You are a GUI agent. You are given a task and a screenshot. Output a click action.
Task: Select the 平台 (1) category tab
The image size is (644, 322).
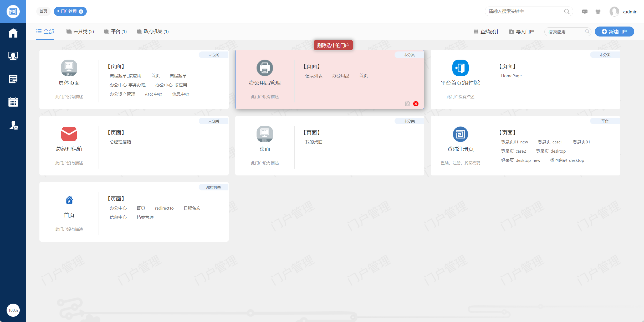pos(115,32)
